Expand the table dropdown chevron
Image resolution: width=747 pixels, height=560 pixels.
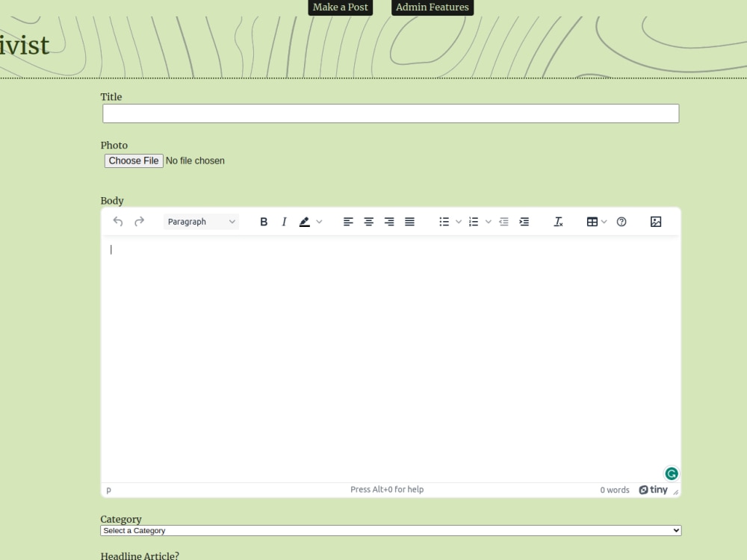pyautogui.click(x=604, y=222)
